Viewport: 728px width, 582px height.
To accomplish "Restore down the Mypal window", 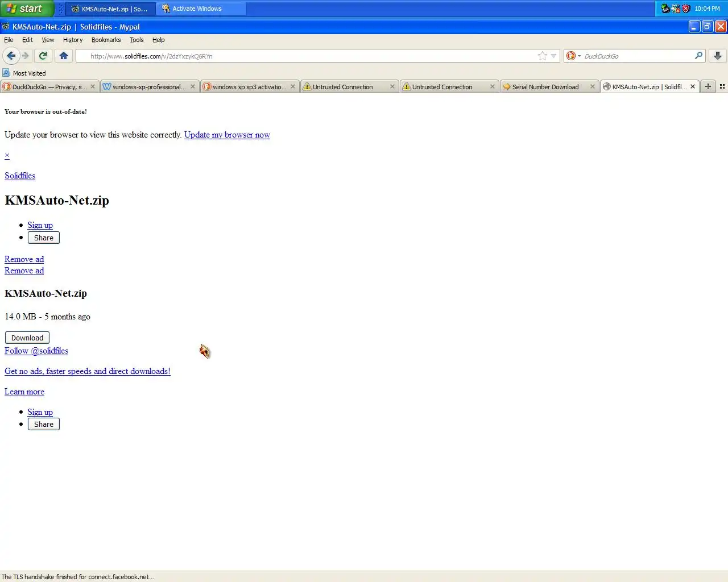I will (708, 26).
